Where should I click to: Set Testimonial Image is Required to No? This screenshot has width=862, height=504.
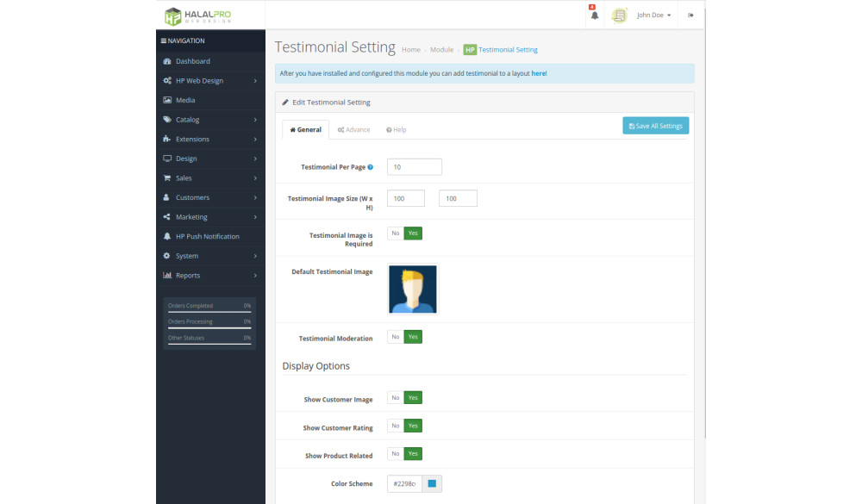point(396,233)
